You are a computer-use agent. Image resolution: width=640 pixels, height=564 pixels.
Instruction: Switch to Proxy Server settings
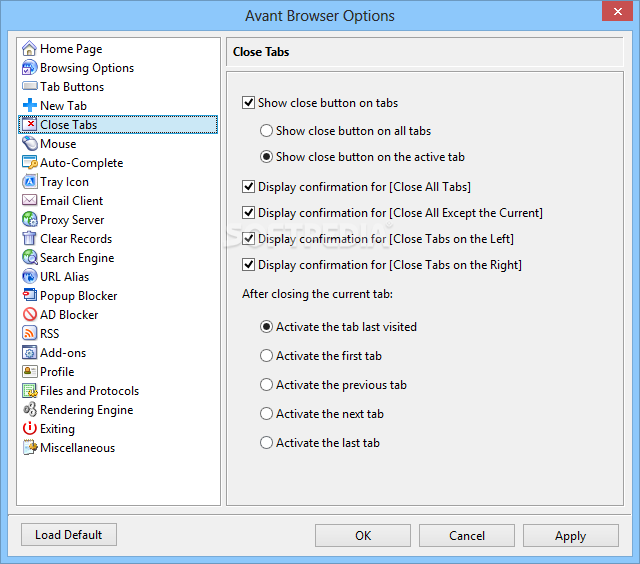pos(72,220)
